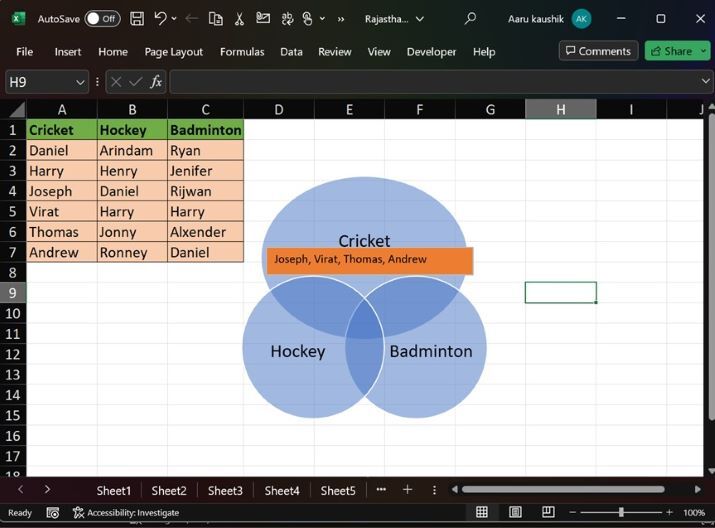Switch to Page Break Preview icon
715x528 pixels.
pyautogui.click(x=548, y=512)
